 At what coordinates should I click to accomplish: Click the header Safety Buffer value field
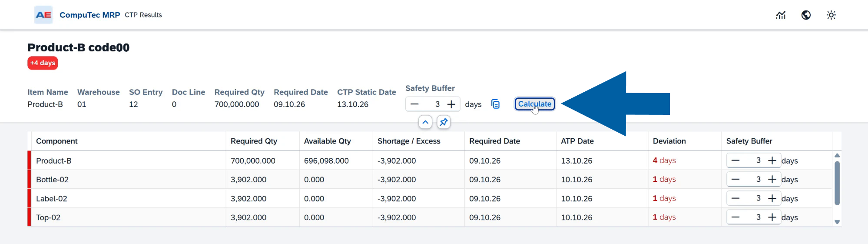(433, 104)
